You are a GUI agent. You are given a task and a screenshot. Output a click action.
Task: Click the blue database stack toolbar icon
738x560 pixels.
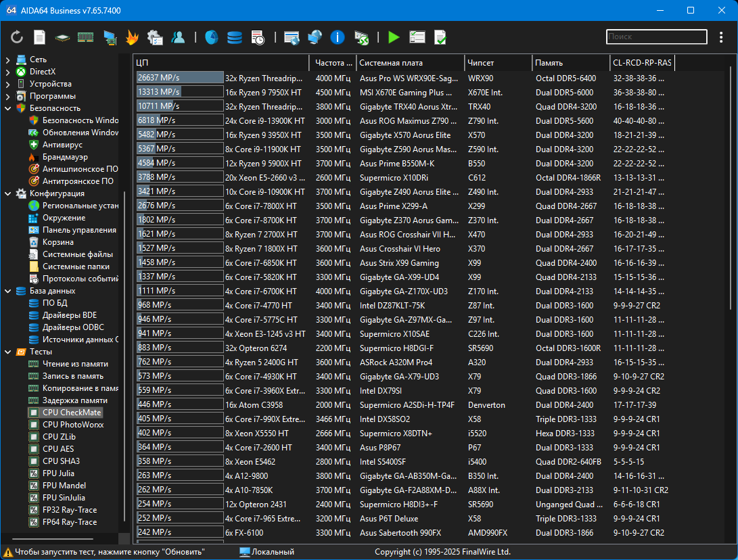(x=235, y=37)
